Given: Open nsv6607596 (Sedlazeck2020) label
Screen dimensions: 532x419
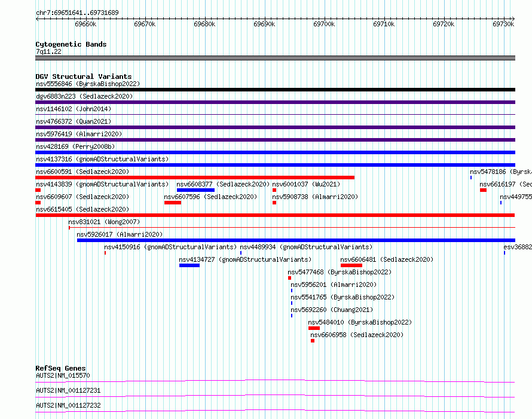Looking at the screenshot, I should [210, 197].
